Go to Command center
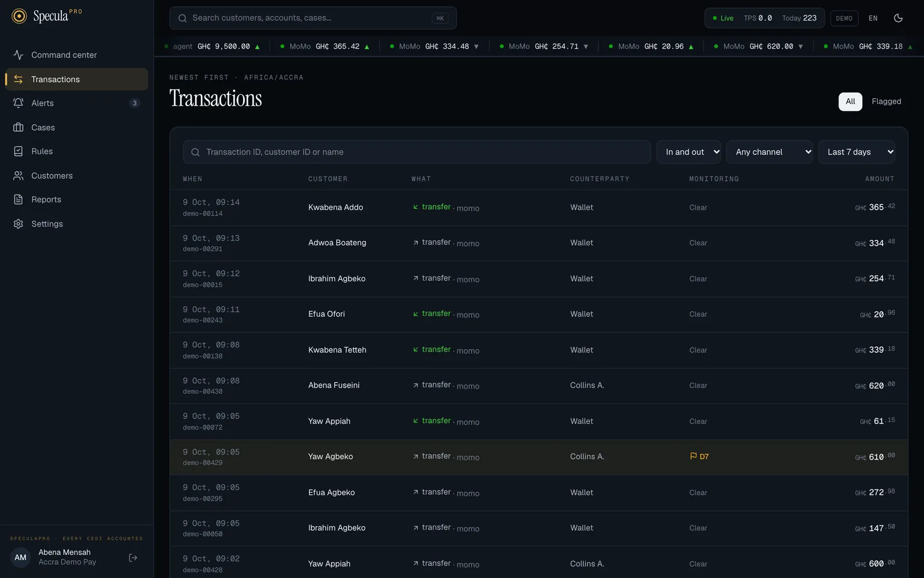Screen dimensions: 924x578 [x=77, y=55]
